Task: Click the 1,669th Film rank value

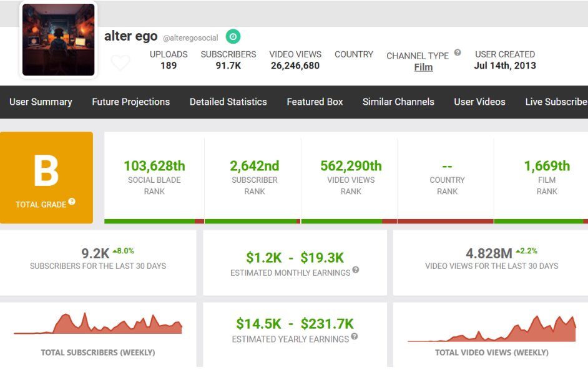Action: pos(547,166)
